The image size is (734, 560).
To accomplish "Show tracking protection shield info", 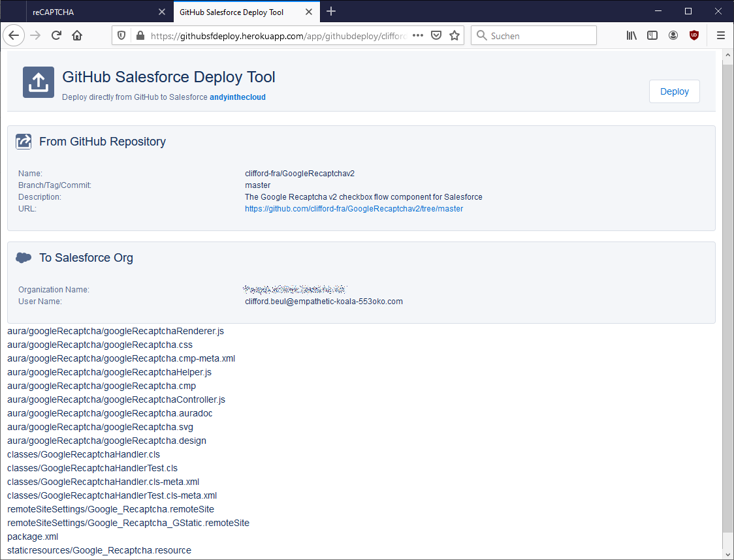I will coord(121,35).
